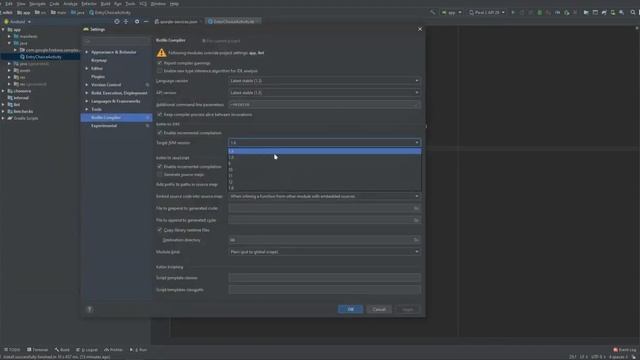Toggle Copy library runtime files checkbox
Viewport: 640px width, 360px height.
(x=160, y=230)
